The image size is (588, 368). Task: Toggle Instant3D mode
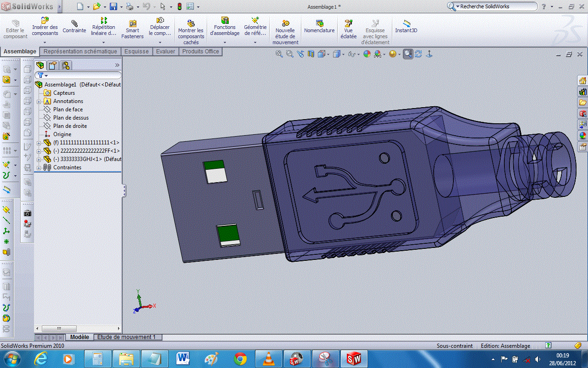pyautogui.click(x=406, y=27)
